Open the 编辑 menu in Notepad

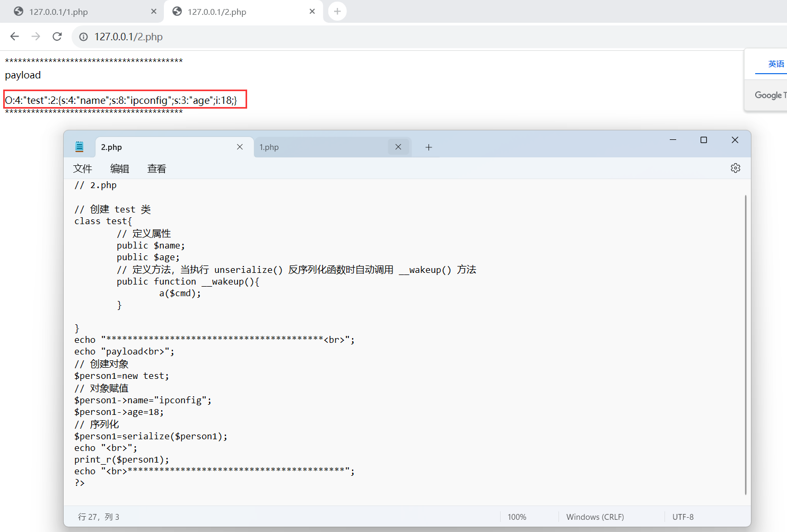120,169
